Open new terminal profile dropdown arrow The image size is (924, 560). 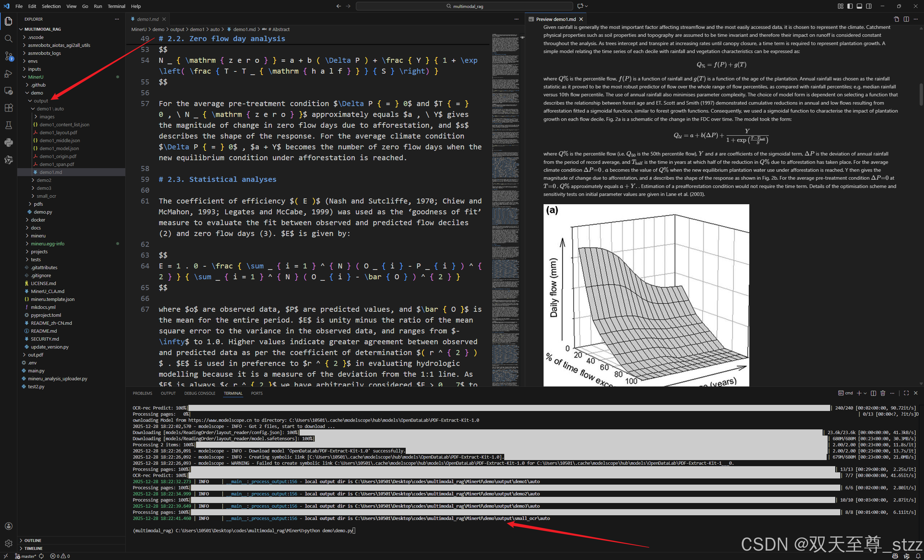(865, 393)
